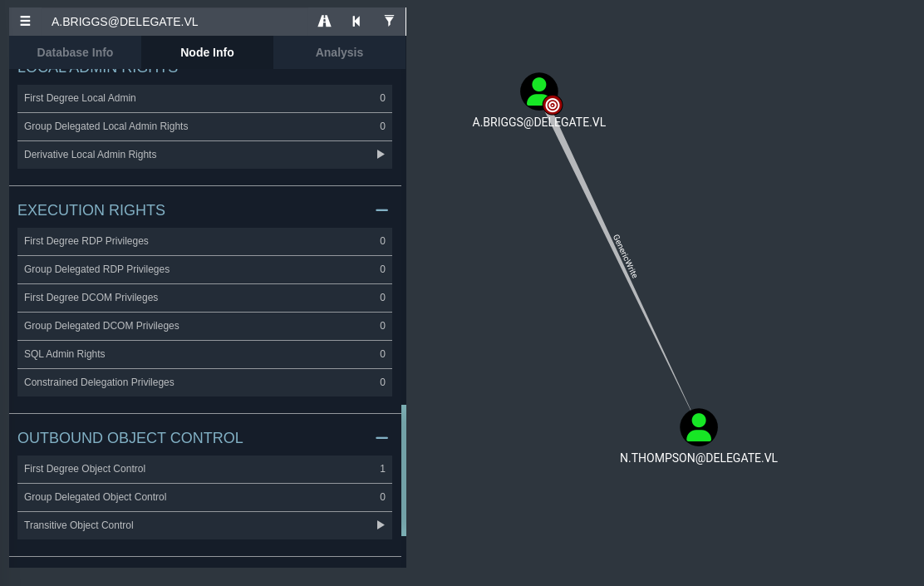Select the Node Info tab

tap(207, 52)
